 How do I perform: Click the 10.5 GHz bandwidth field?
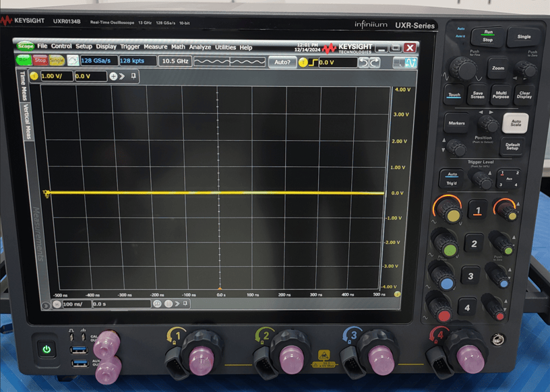tap(175, 61)
